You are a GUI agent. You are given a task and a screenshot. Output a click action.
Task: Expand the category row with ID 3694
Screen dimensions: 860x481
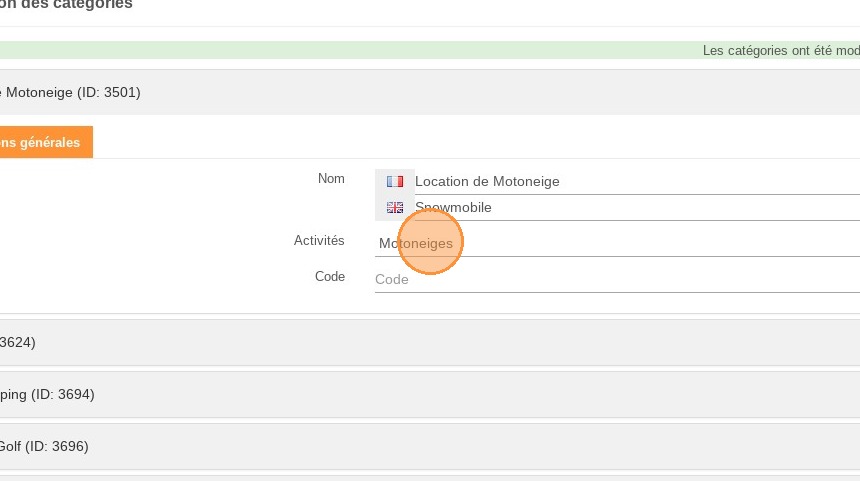pos(430,394)
